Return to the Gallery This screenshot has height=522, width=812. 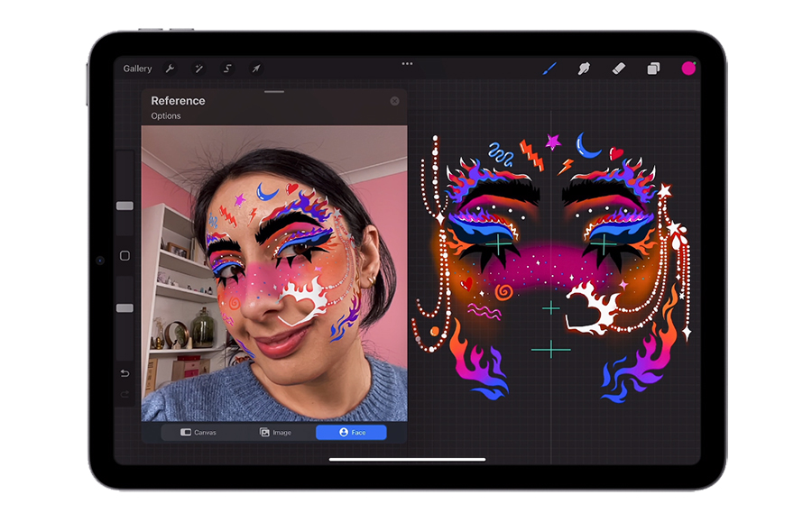click(x=138, y=69)
